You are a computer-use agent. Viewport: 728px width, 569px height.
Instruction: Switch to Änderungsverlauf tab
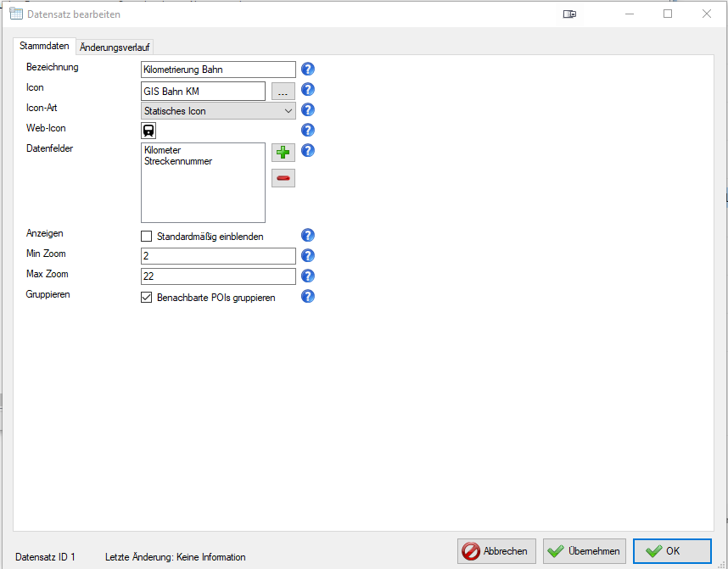(x=115, y=47)
